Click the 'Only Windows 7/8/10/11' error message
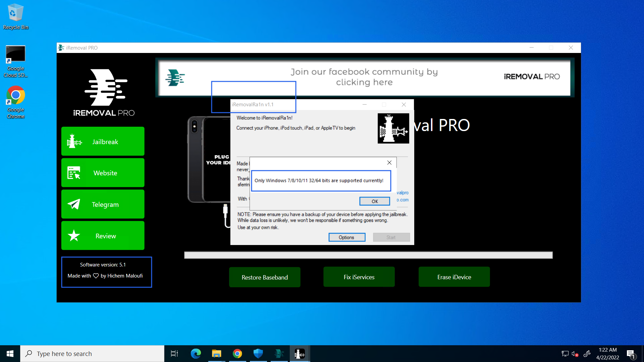This screenshot has width=644, height=362. (319, 181)
